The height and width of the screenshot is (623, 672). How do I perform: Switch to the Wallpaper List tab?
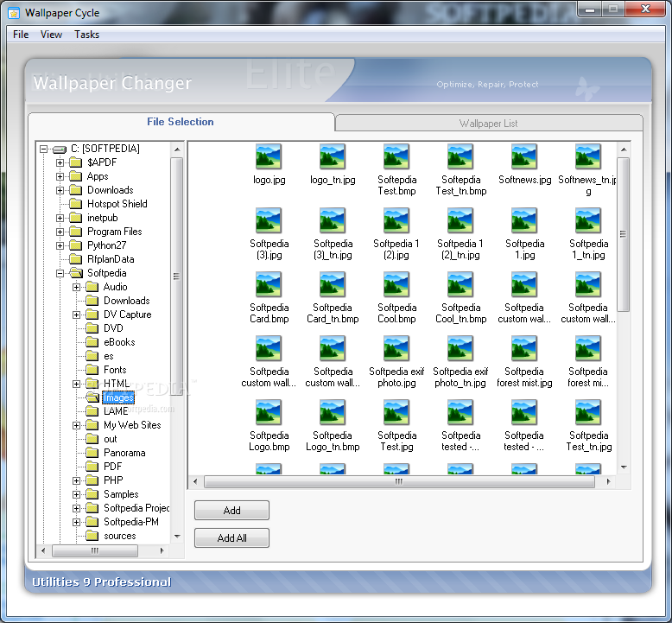coord(489,124)
